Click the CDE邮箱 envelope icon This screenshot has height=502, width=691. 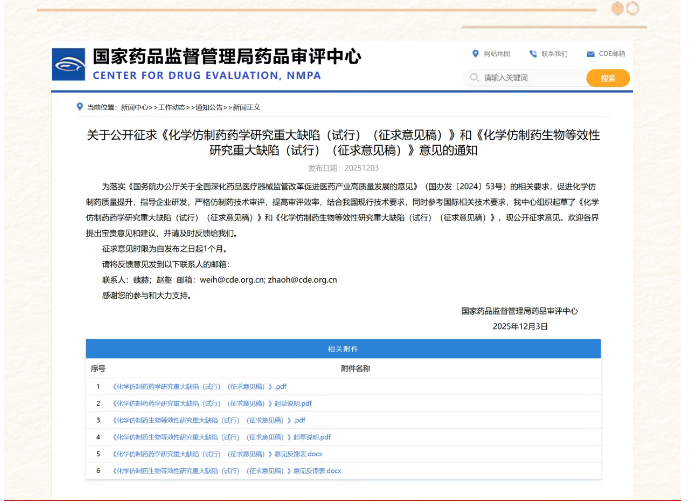click(590, 53)
